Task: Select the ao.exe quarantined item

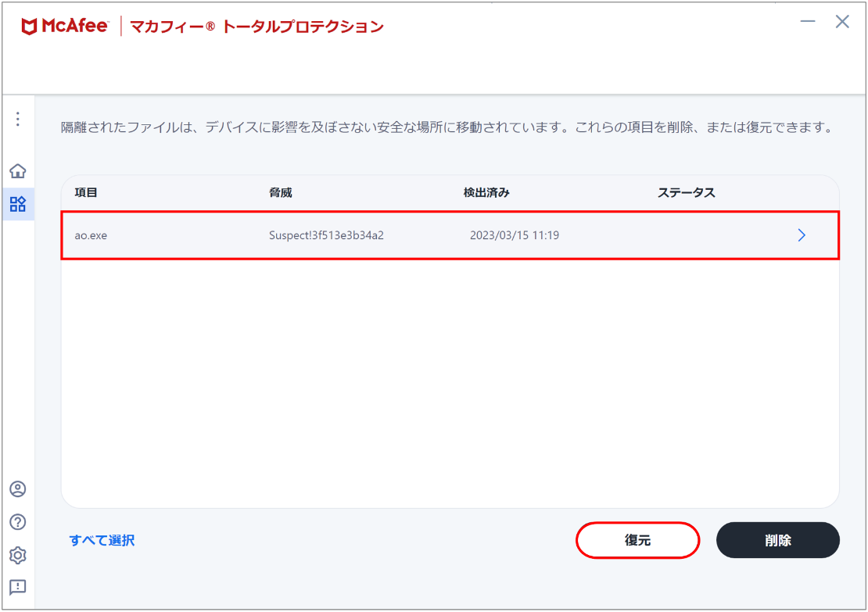Action: [x=91, y=235]
